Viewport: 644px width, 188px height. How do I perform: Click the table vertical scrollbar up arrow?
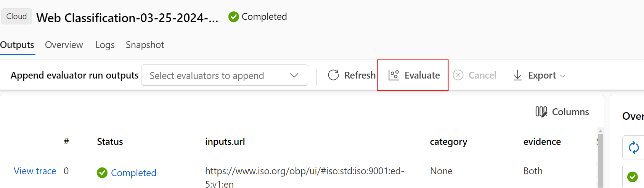coord(601,130)
